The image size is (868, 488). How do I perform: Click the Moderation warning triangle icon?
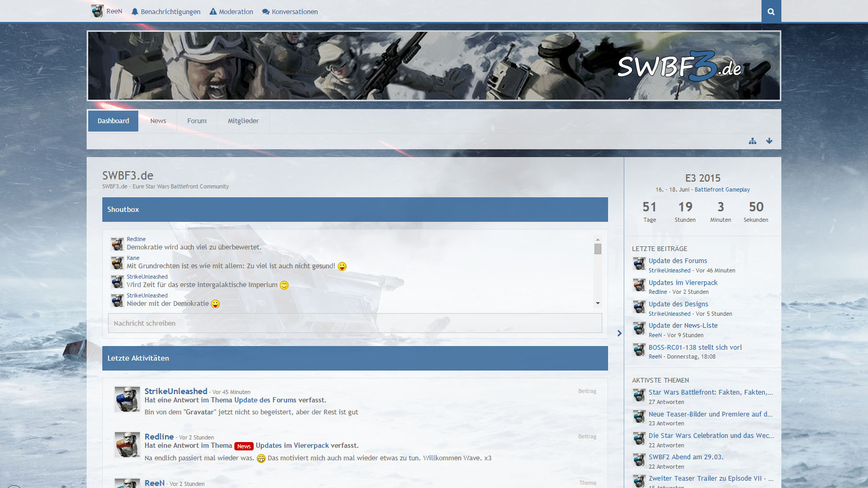click(213, 11)
